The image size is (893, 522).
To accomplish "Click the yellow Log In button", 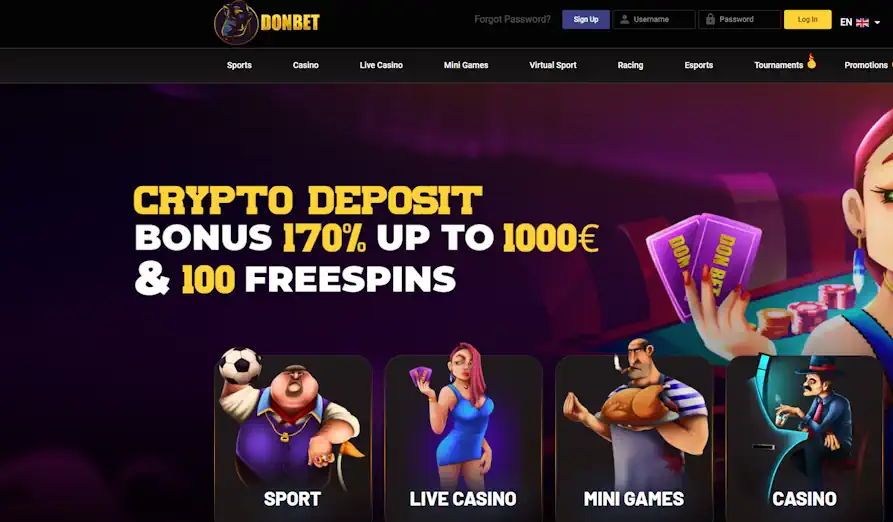I will coord(807,19).
